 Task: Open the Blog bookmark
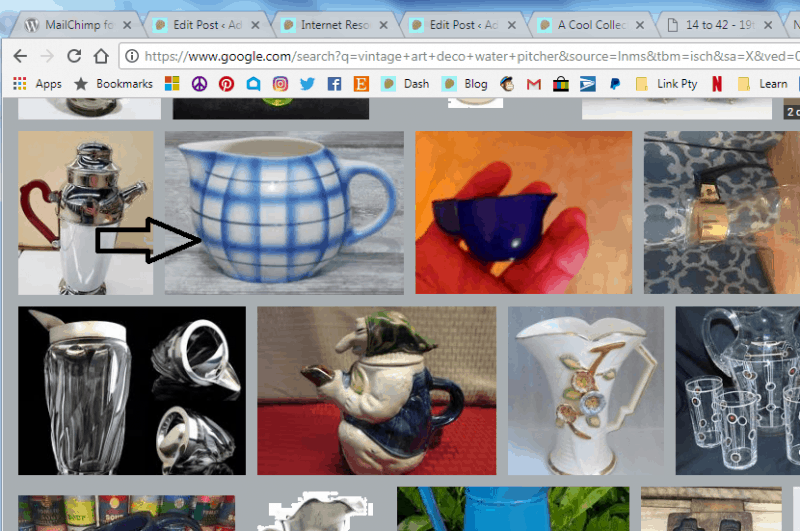pos(464,84)
